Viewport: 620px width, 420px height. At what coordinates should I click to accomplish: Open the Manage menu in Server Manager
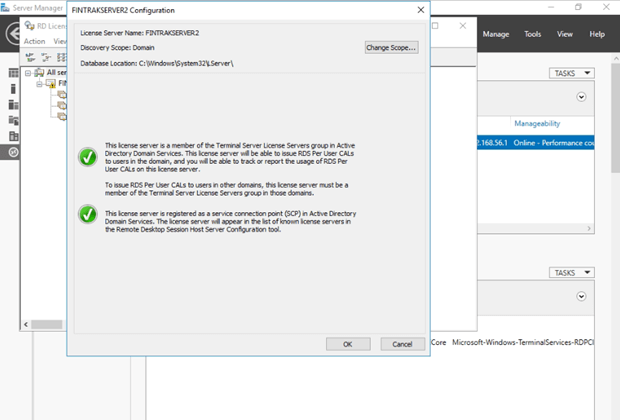(495, 34)
